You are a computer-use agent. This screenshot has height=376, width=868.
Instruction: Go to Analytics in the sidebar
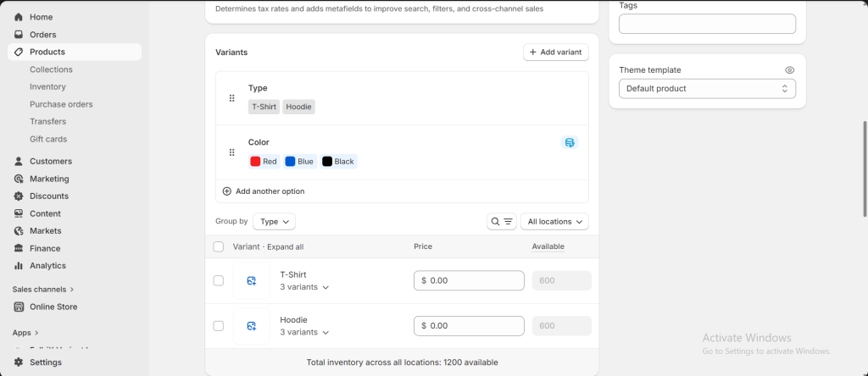(47, 266)
